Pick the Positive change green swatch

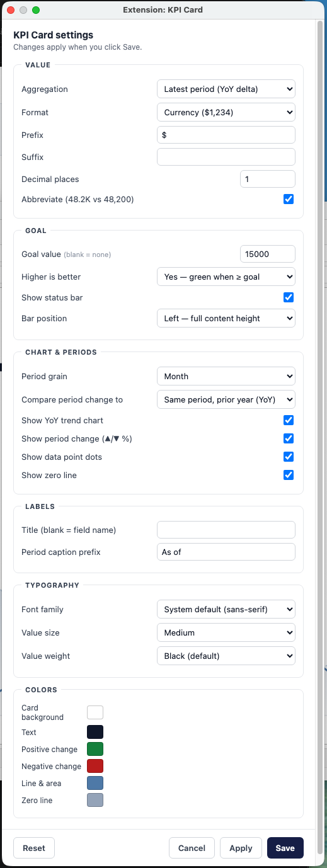(95, 749)
